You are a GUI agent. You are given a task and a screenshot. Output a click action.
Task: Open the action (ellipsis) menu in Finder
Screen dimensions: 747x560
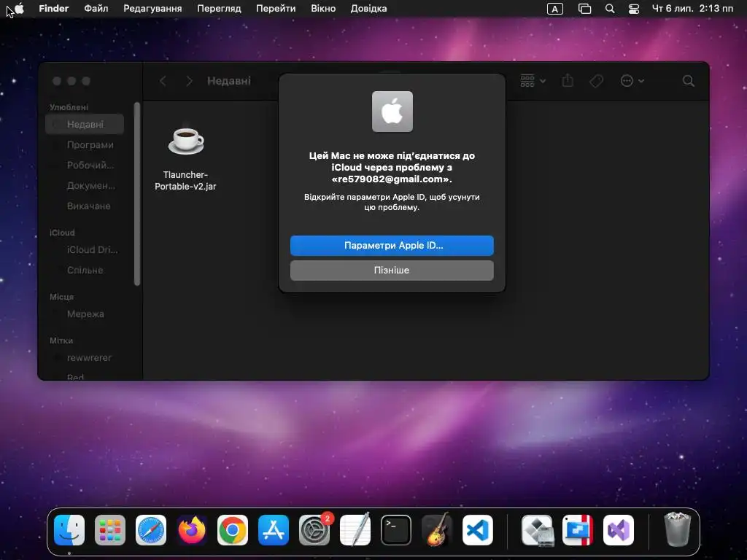[x=632, y=81]
